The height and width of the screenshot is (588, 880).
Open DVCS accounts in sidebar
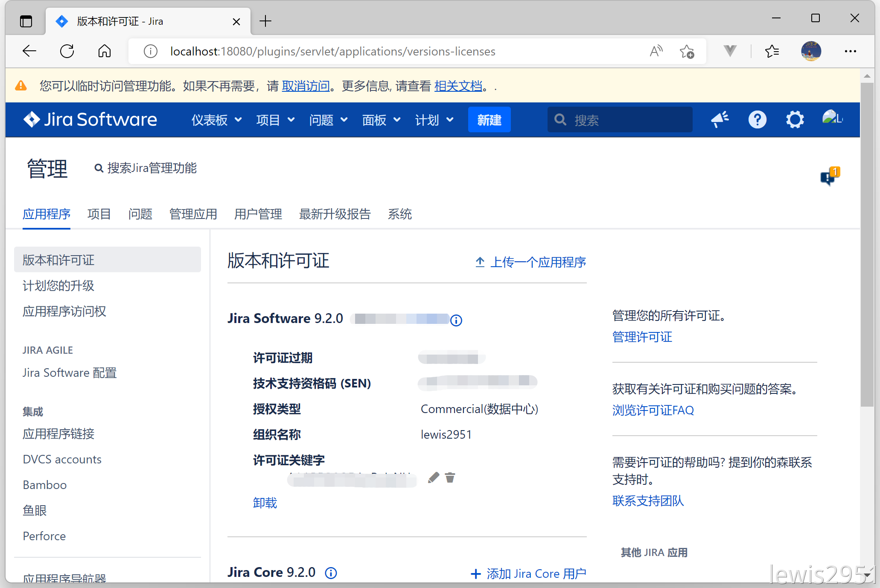(x=62, y=459)
